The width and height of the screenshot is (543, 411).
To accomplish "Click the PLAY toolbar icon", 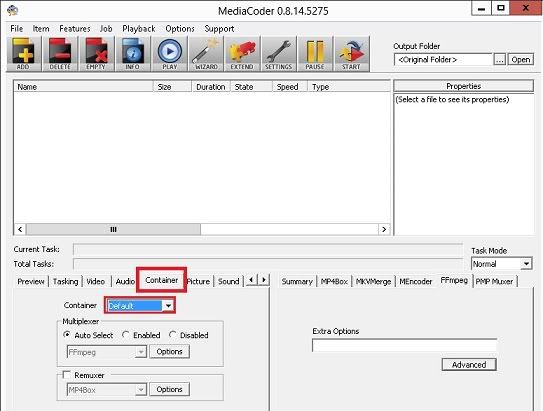I will (170, 54).
